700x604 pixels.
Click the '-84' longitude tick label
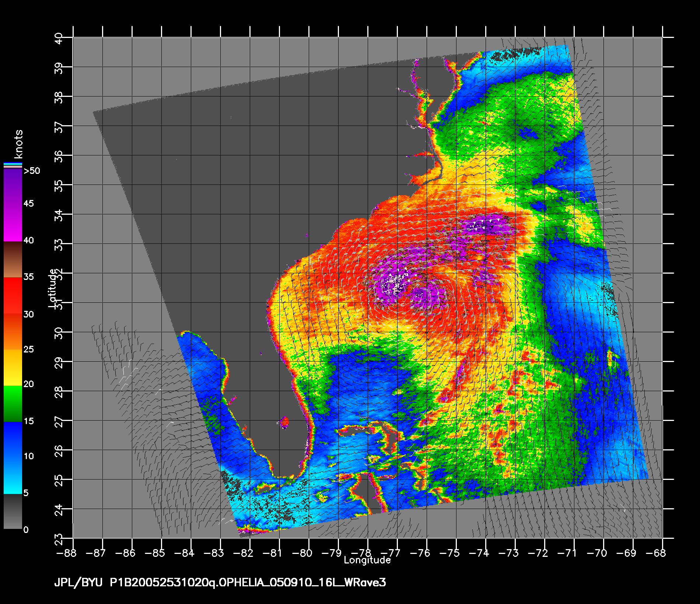pos(184,553)
